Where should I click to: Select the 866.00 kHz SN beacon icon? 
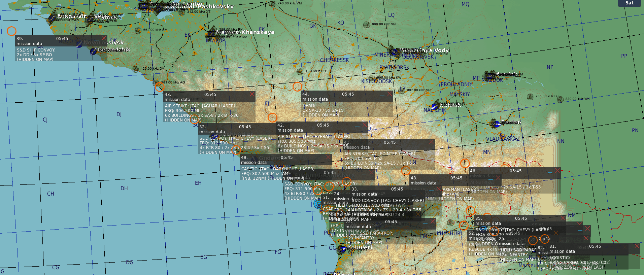(367, 25)
